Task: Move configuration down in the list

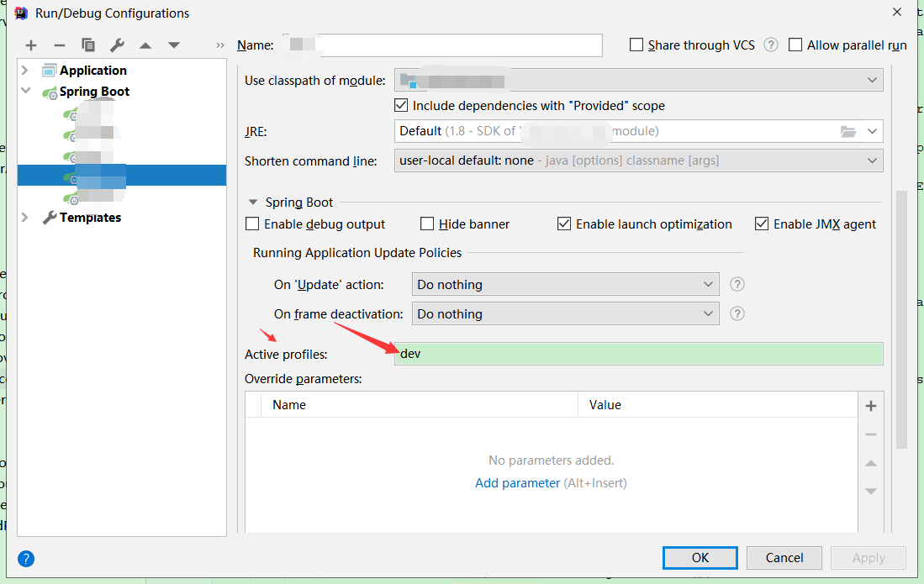Action: [174, 45]
